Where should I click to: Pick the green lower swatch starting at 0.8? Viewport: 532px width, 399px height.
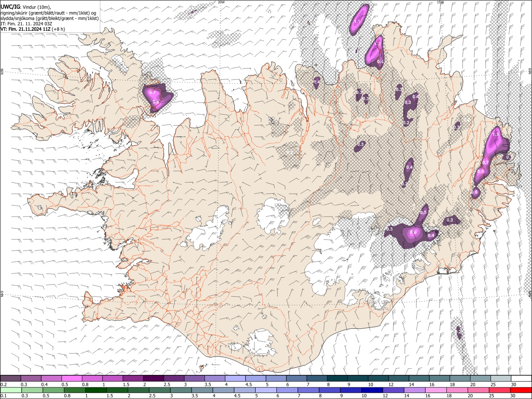(74, 390)
